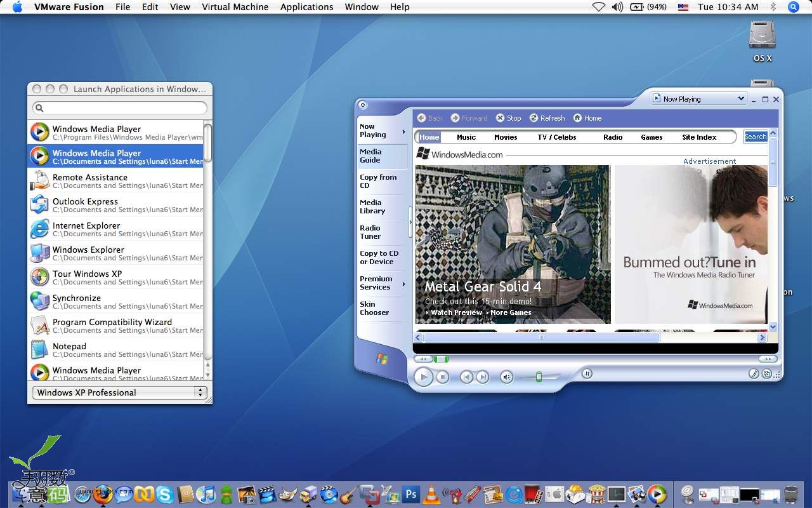Open VLC cone icon in Dock
The width and height of the screenshot is (812, 508).
coord(431,494)
